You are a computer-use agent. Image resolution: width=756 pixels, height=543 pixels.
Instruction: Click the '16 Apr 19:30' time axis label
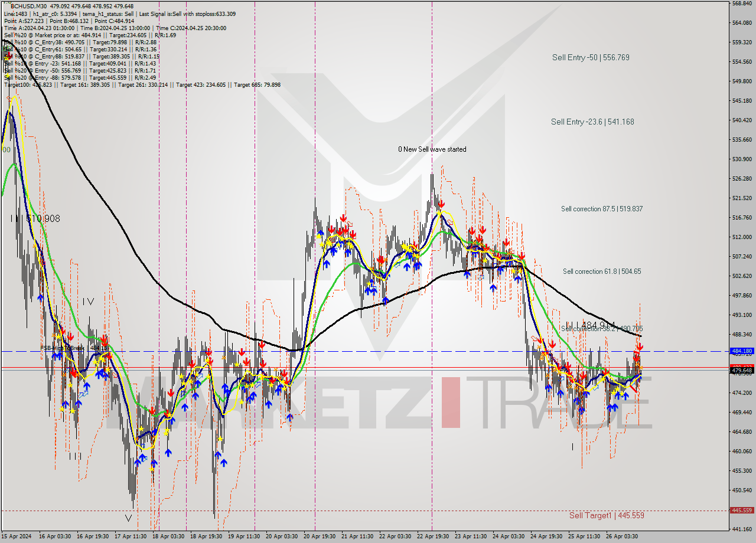[93, 537]
